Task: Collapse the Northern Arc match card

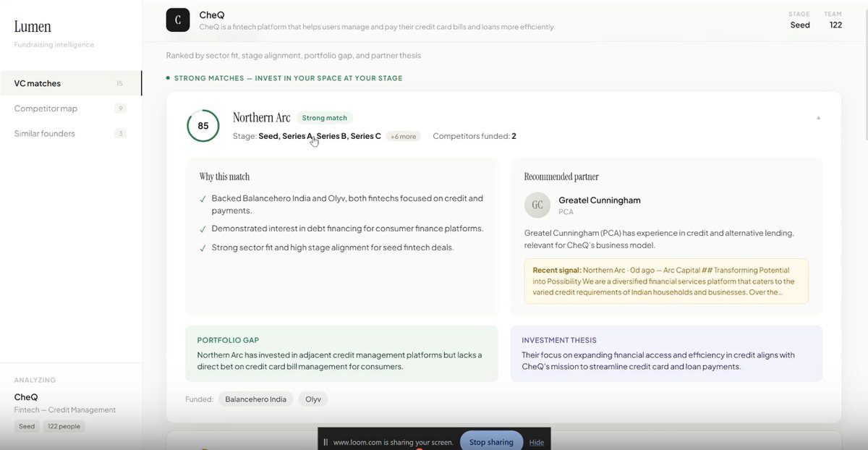Action: point(818,117)
